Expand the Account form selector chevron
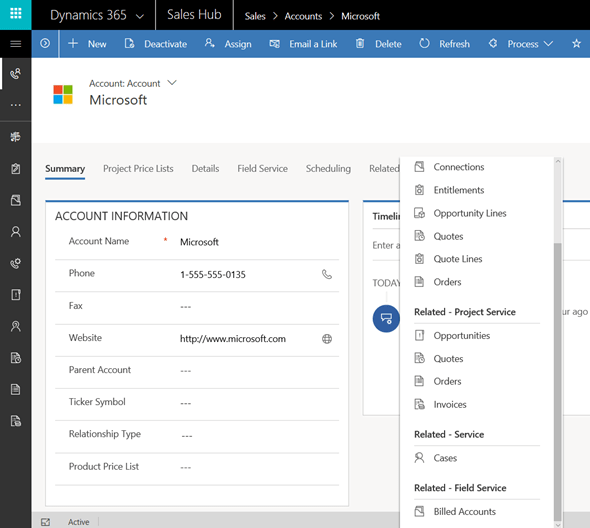Screen dimensions: 590x528 coord(172,83)
